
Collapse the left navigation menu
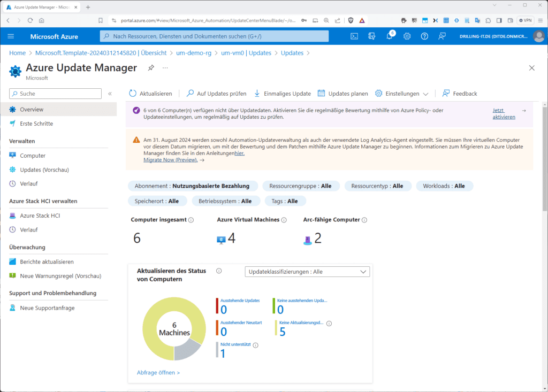click(110, 94)
